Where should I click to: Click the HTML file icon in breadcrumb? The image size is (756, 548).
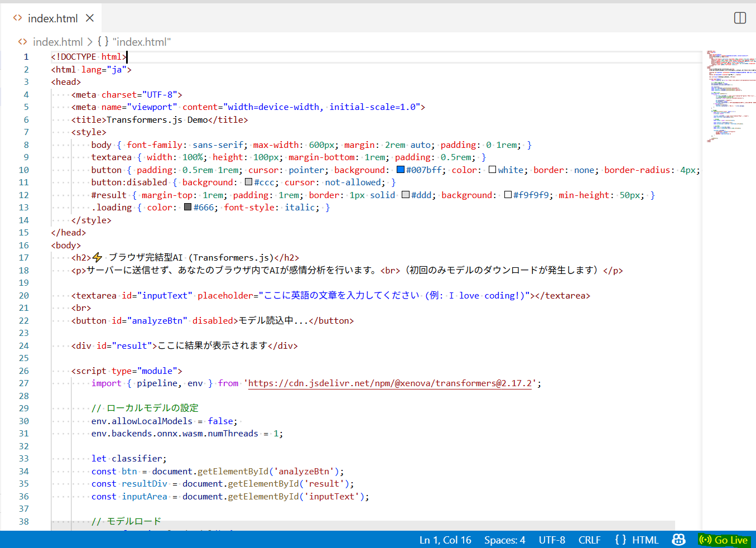[22, 42]
